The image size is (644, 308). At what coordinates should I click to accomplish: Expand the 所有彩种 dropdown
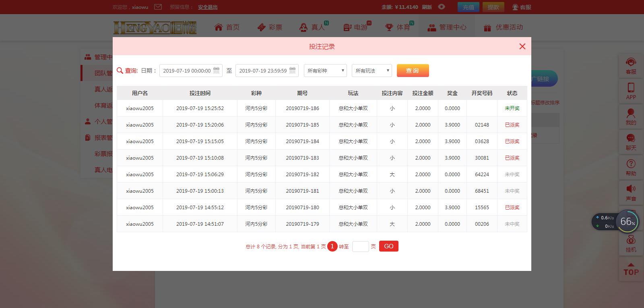325,71
